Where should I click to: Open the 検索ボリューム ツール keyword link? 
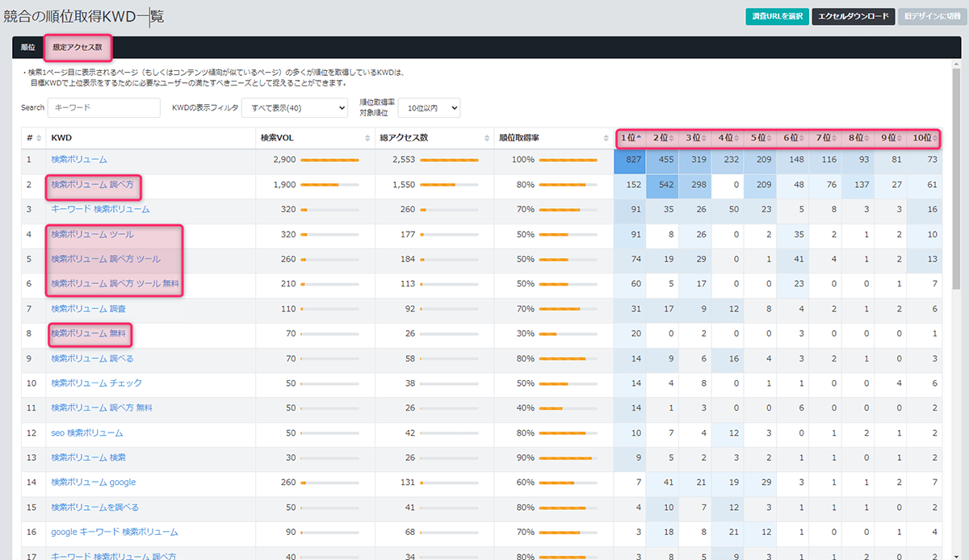click(92, 234)
